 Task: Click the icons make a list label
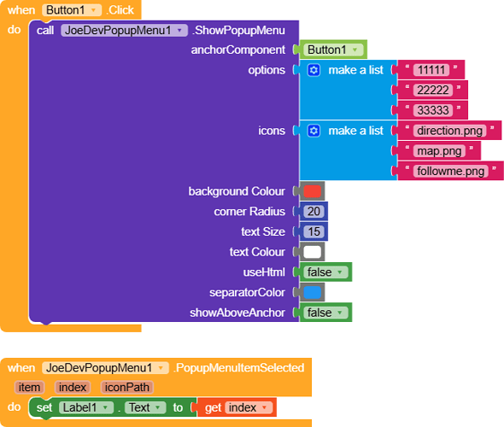[356, 131]
